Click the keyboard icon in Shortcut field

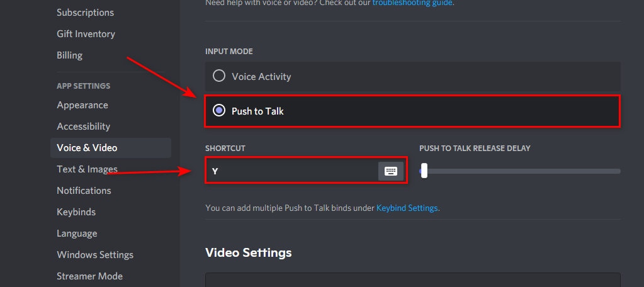pyautogui.click(x=391, y=171)
